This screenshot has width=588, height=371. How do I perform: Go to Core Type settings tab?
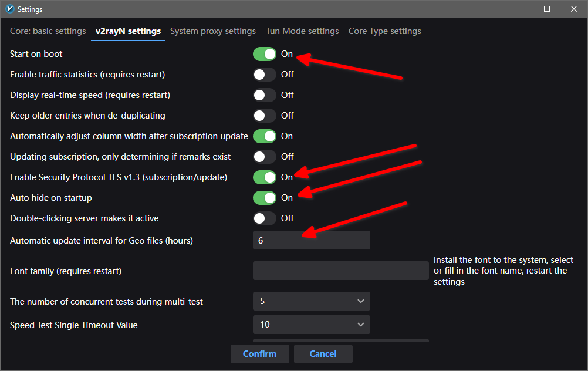point(385,31)
